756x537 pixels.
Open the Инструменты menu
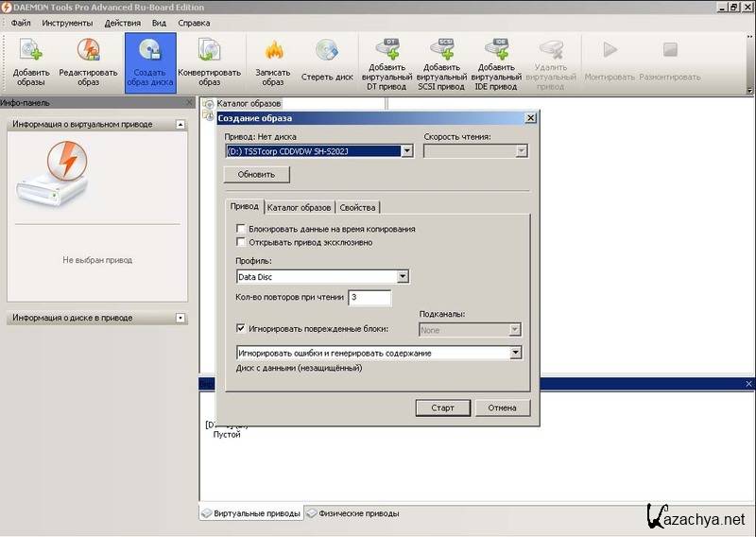point(66,23)
